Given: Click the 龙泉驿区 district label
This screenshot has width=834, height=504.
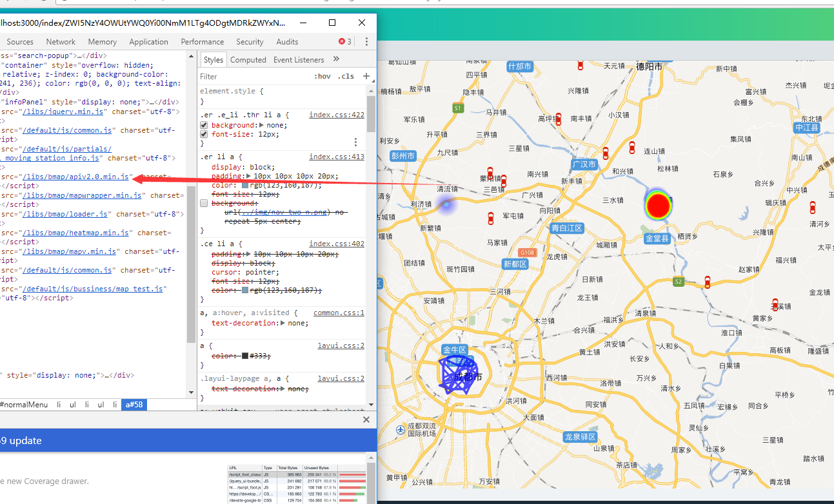Looking at the screenshot, I should tap(580, 436).
